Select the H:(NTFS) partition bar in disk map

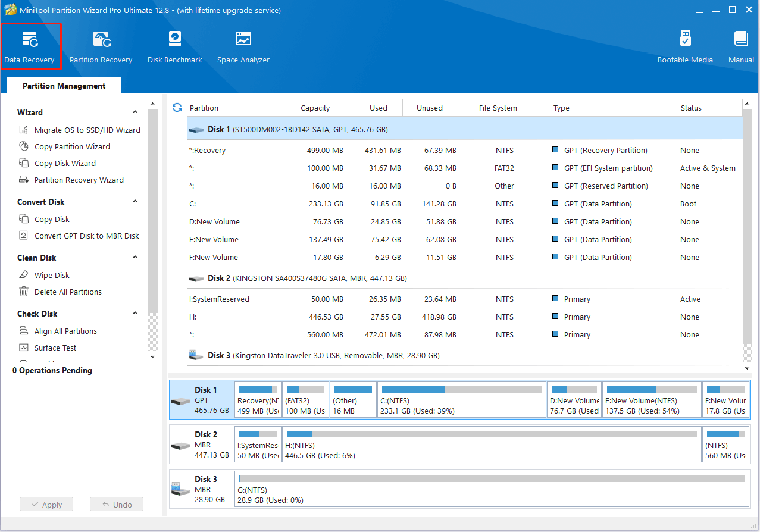[x=492, y=445]
